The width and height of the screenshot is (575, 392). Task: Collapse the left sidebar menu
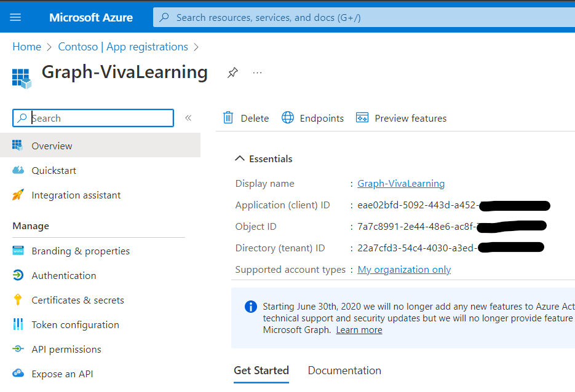(188, 118)
